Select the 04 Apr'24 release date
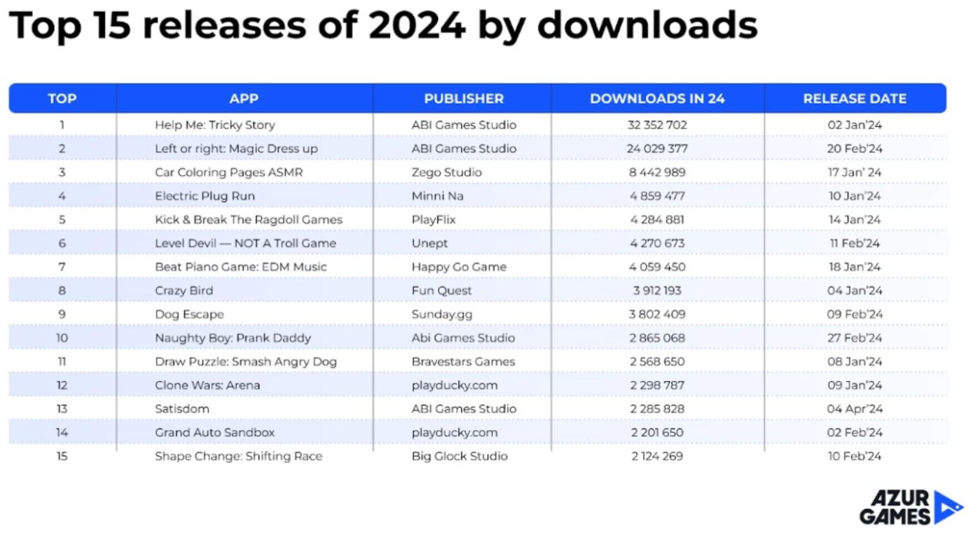This screenshot has height=559, width=980. pyautogui.click(x=855, y=409)
